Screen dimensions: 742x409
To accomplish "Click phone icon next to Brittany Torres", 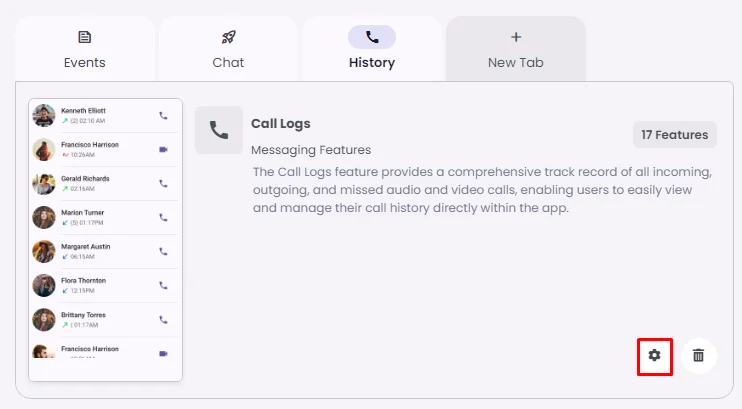I will click(163, 320).
